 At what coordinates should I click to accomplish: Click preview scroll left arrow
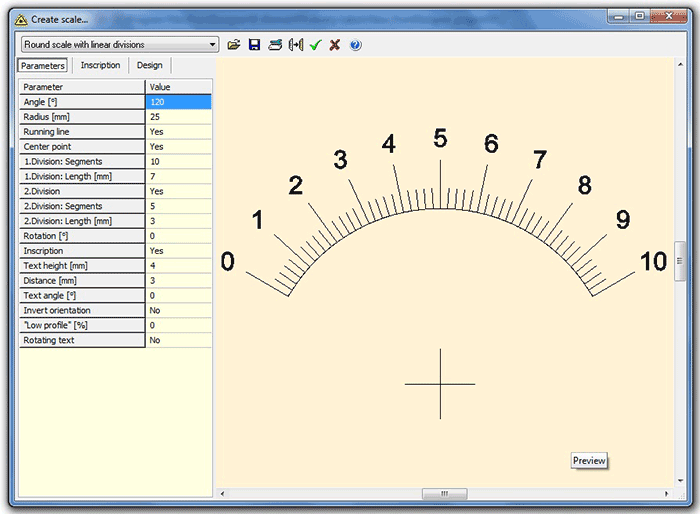point(222,493)
